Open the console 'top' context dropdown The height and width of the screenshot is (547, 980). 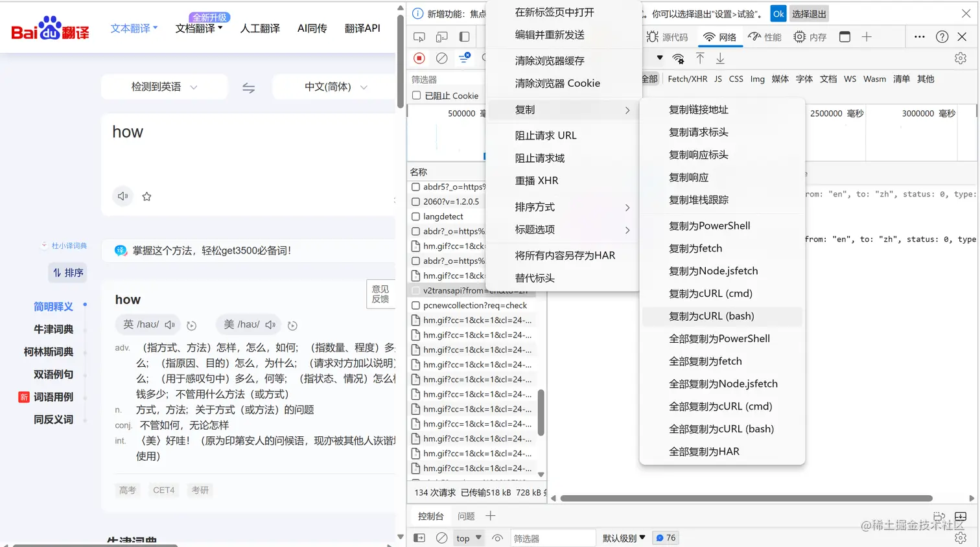tap(469, 538)
